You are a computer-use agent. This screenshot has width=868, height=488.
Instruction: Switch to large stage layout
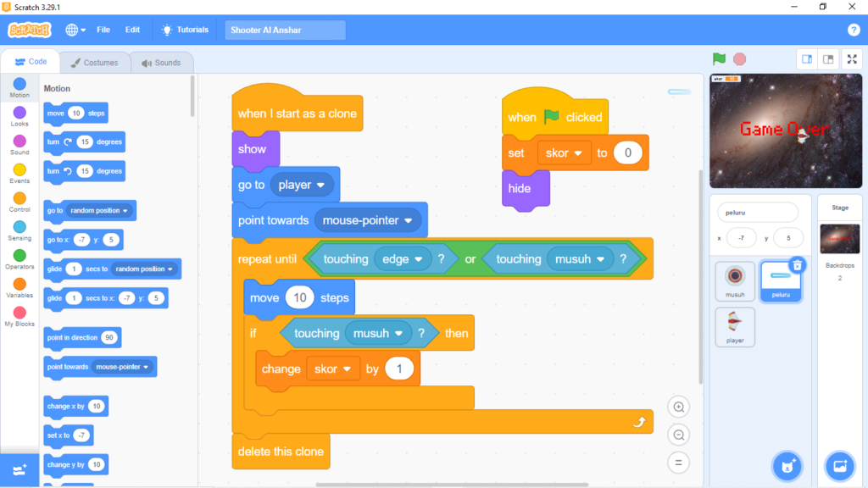(x=828, y=59)
